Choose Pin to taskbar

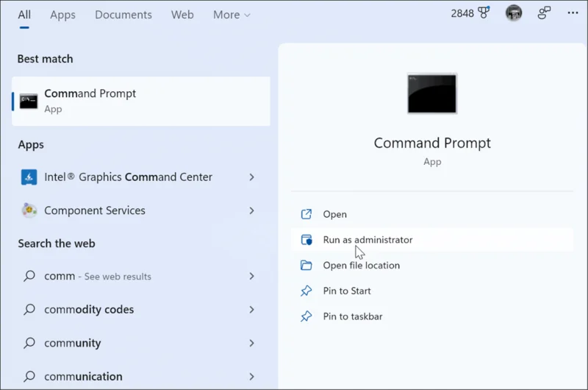click(x=432, y=316)
